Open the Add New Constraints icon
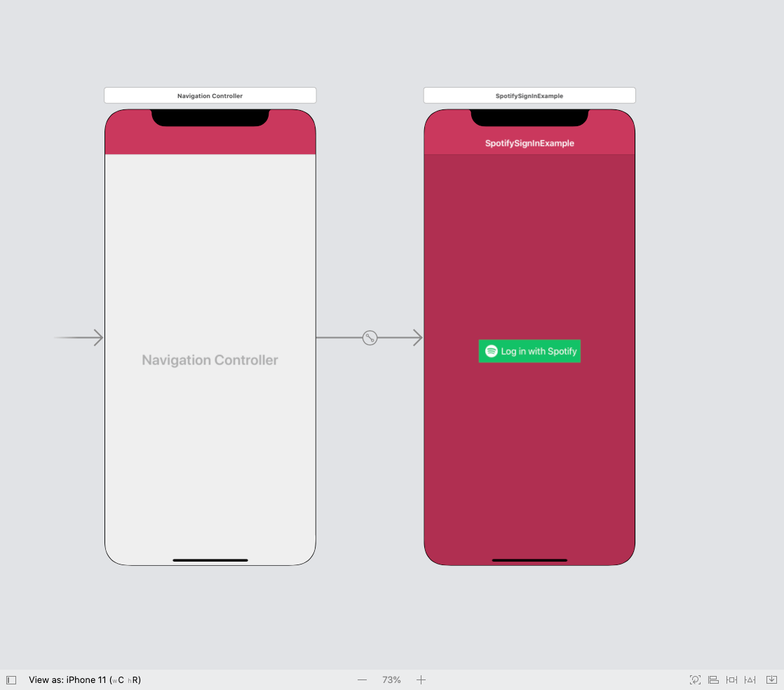The image size is (784, 690). (731, 680)
